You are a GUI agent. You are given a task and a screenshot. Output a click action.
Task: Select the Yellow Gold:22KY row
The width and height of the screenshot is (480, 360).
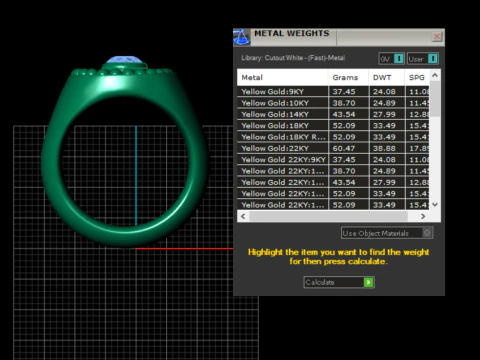[333, 148]
